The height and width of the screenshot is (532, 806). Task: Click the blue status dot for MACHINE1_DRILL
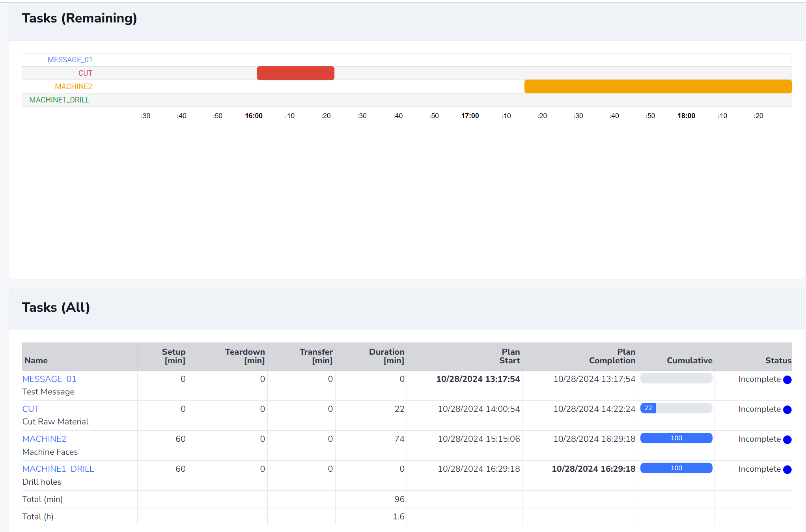787,469
